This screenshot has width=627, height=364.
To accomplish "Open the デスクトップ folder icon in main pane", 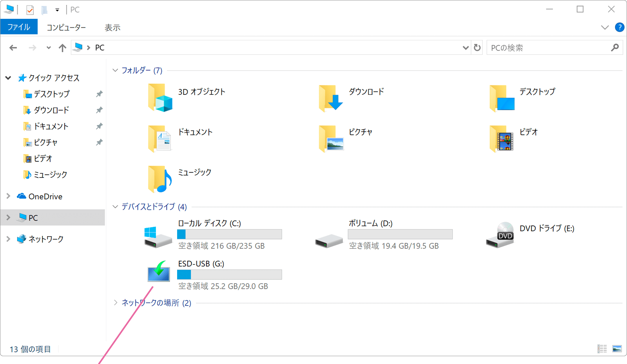I will click(x=502, y=98).
